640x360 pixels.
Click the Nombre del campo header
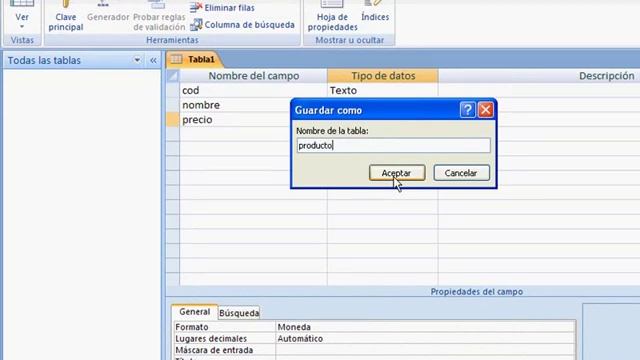(253, 76)
